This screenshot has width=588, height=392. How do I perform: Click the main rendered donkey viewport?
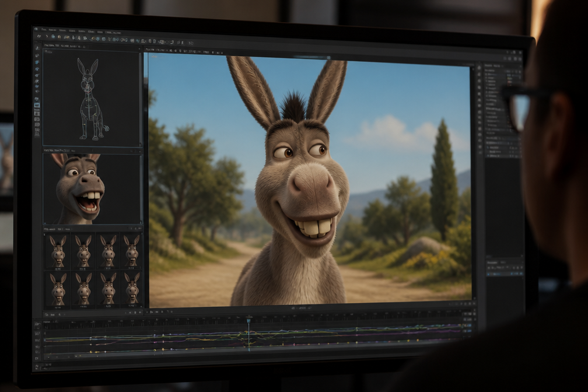309,180
